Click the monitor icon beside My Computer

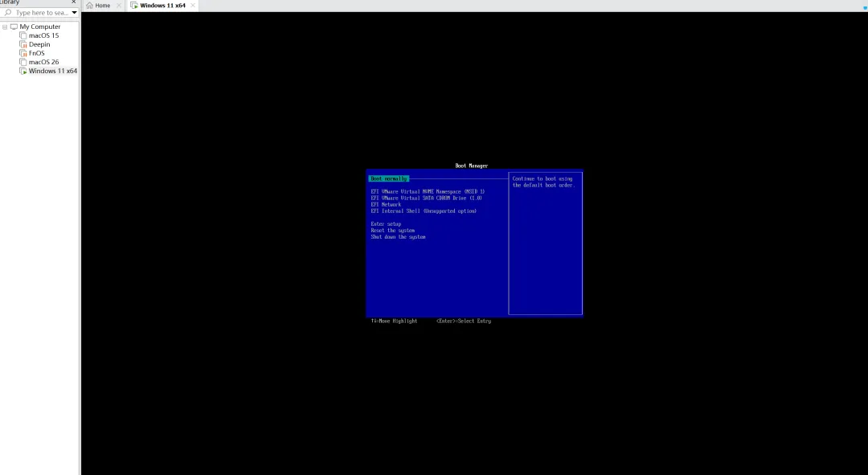(x=14, y=27)
